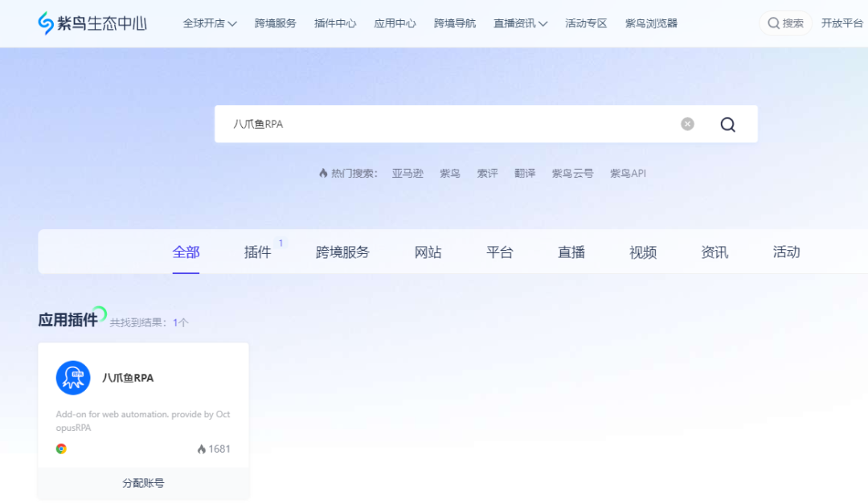Open the 亚马逊 hot search link

click(x=407, y=172)
